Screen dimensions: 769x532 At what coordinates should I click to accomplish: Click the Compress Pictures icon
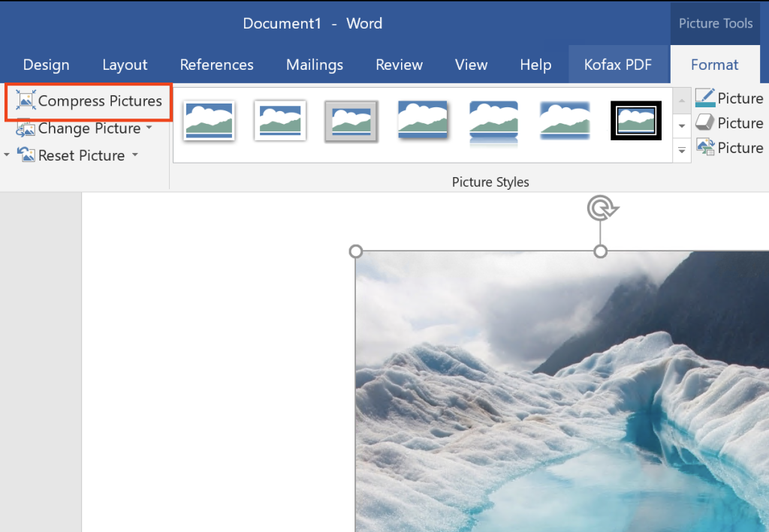click(x=26, y=101)
